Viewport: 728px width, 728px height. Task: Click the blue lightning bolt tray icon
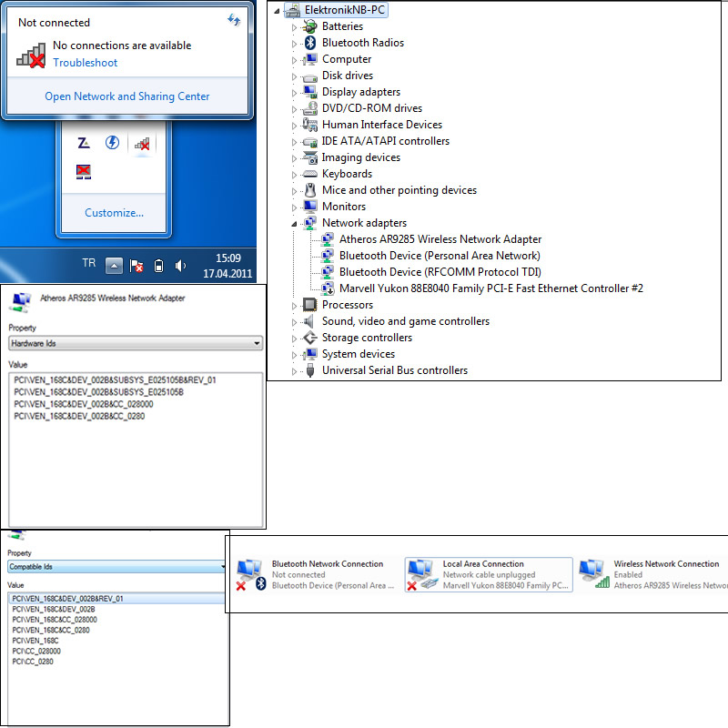coord(112,143)
